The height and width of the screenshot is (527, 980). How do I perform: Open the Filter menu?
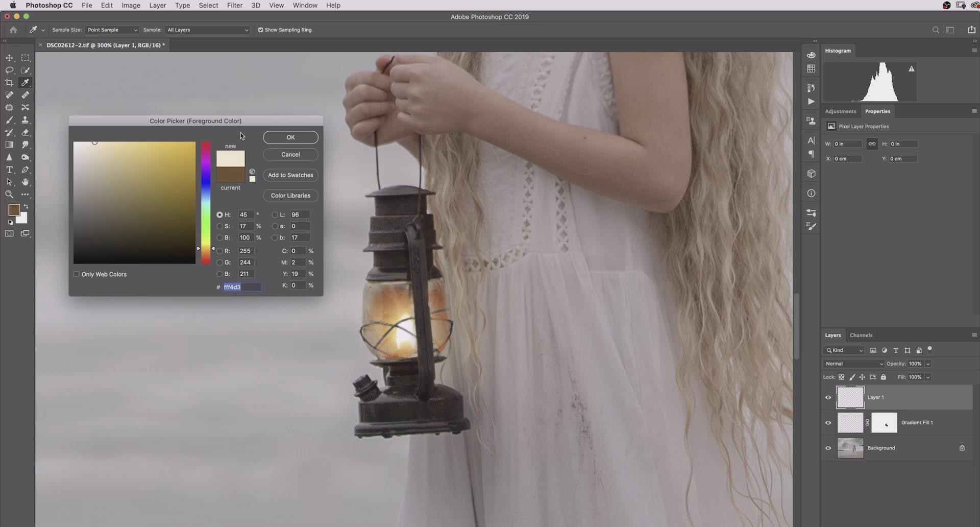click(234, 5)
